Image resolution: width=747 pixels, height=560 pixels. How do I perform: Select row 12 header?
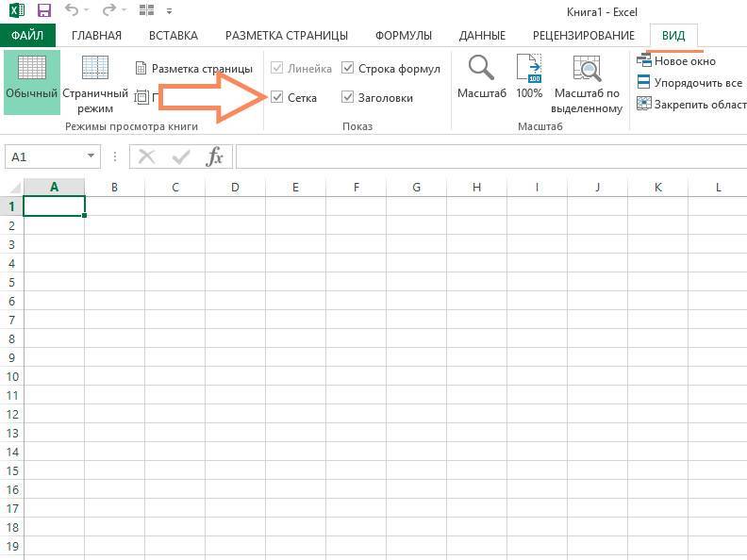coord(12,414)
